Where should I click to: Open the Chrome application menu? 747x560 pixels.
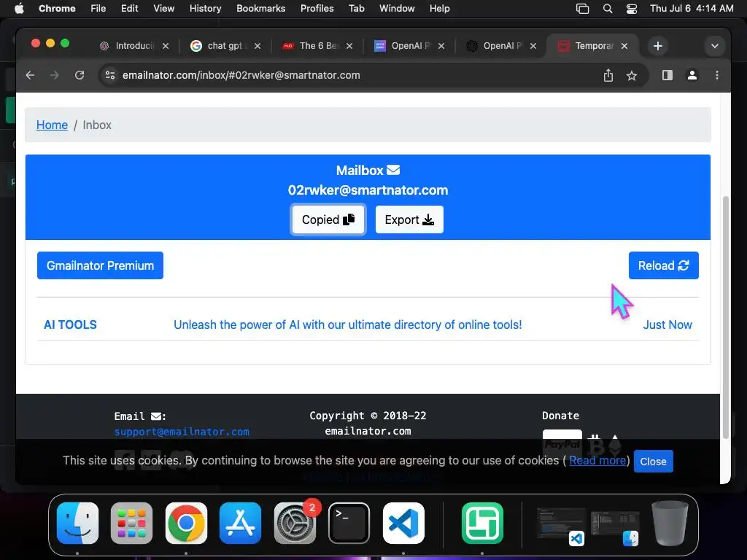(x=57, y=9)
